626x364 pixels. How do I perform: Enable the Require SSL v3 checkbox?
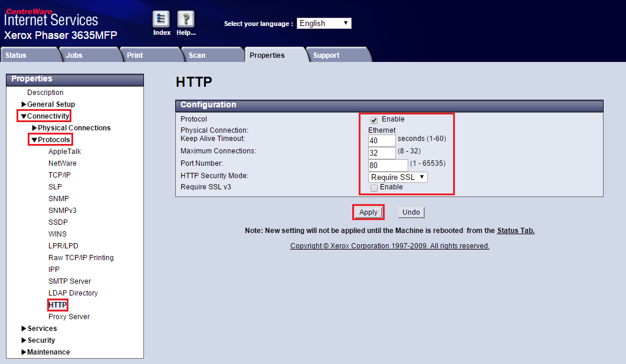coord(374,188)
